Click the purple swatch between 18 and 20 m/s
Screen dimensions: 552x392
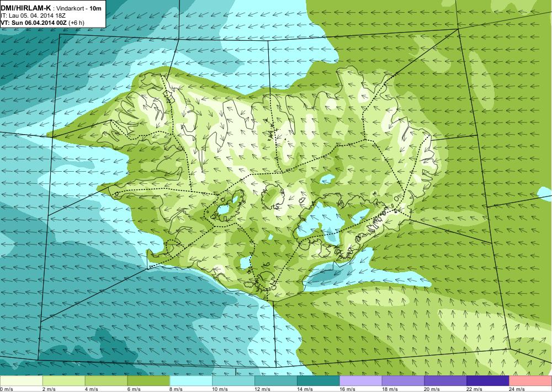403,381
